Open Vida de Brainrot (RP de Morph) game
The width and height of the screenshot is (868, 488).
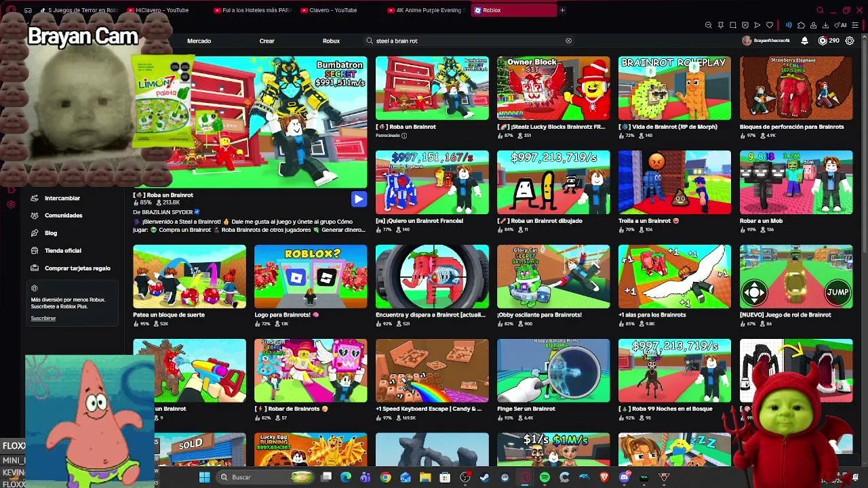(675, 88)
